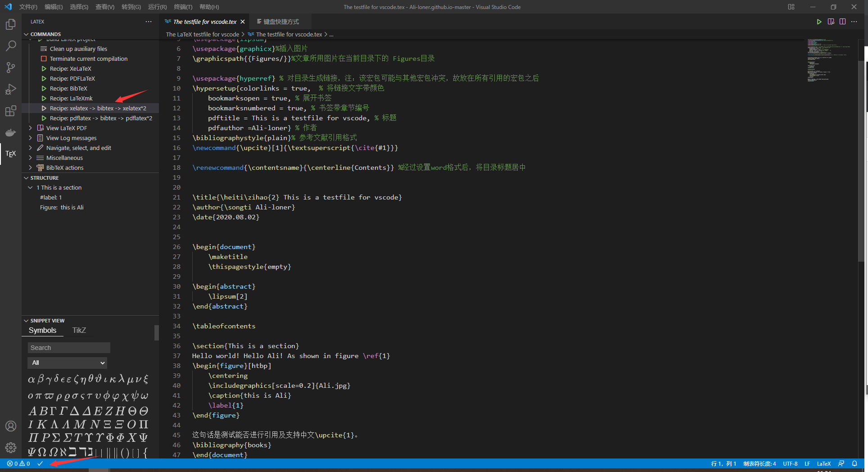Open LATEX panel Views and More Actions
868x472 pixels.
click(x=149, y=22)
